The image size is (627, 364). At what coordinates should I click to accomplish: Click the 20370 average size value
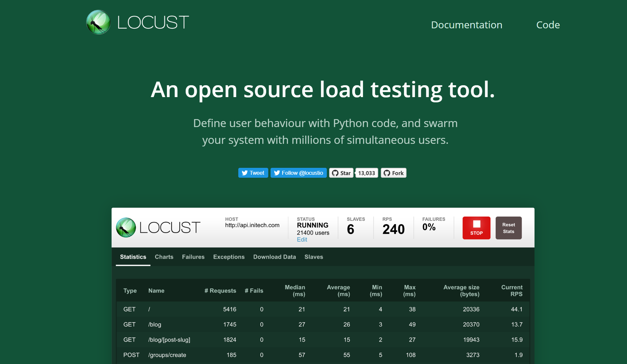click(471, 325)
